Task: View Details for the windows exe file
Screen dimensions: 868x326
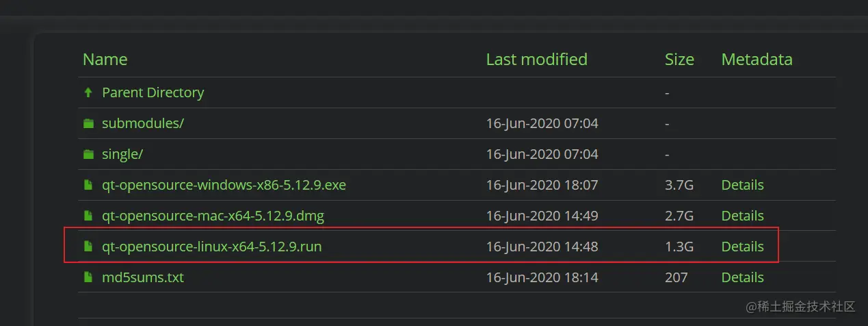Action: pos(742,185)
